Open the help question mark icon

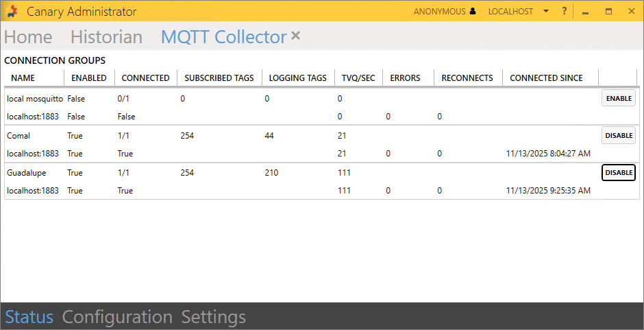(x=565, y=11)
